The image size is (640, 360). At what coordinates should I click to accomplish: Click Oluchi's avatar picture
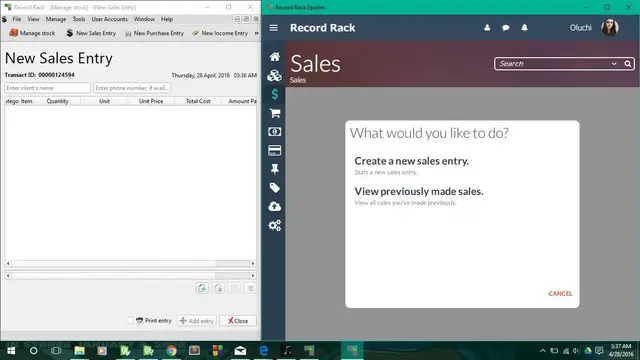click(610, 27)
